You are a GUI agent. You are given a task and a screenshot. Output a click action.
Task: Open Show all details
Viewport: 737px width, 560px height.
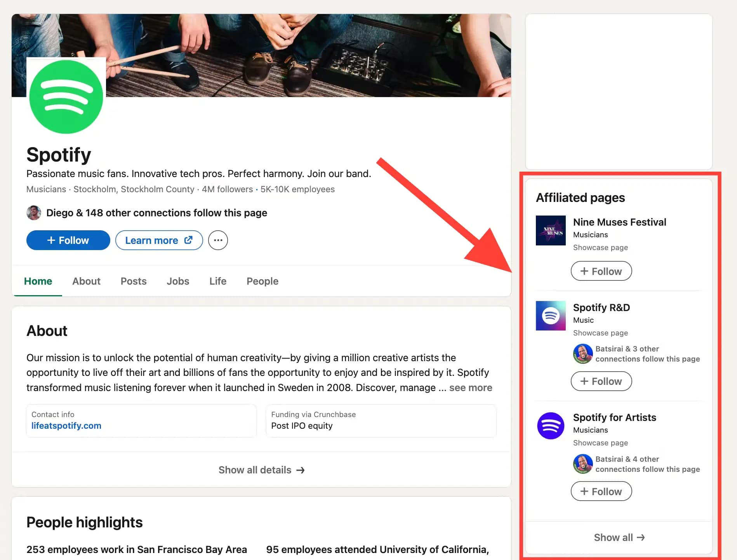(261, 470)
